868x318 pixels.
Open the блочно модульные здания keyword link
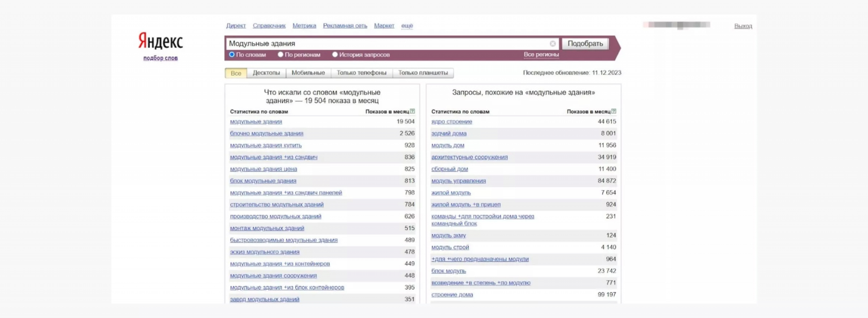tap(266, 134)
